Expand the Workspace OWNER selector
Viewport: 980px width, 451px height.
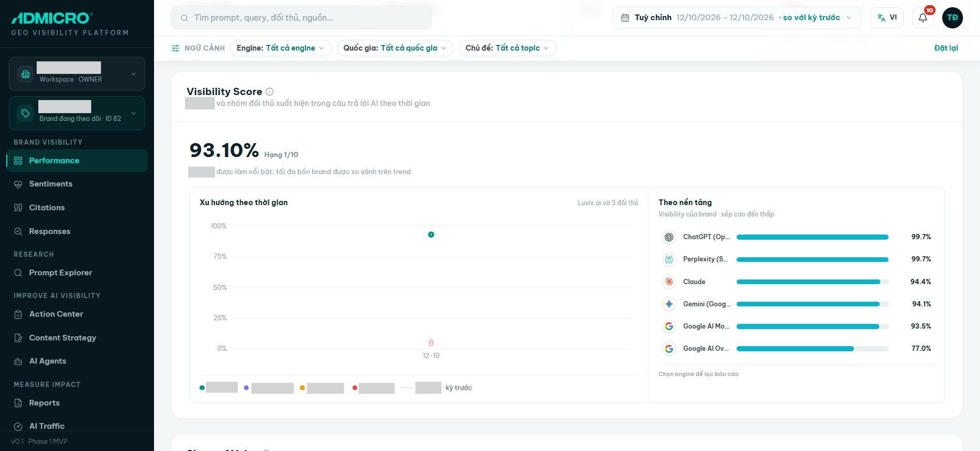[77, 74]
